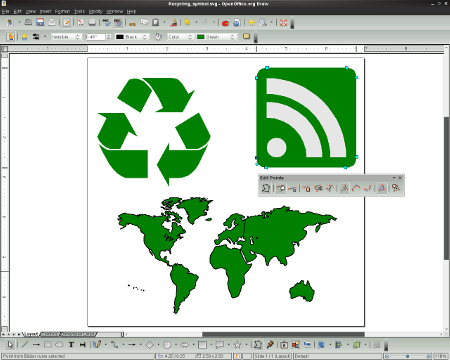The height and width of the screenshot is (360, 450).
Task: Click Convert to Curve in Edit Points toolbar
Action: pyautogui.click(x=330, y=188)
